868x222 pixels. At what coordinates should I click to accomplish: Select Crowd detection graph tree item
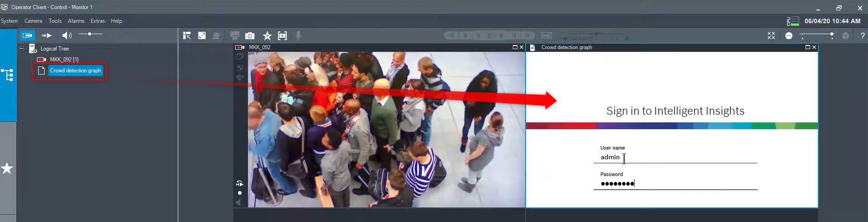(x=75, y=71)
